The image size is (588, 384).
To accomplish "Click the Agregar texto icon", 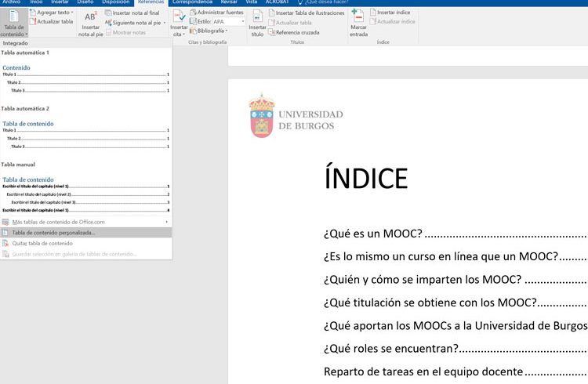I will pos(33,13).
